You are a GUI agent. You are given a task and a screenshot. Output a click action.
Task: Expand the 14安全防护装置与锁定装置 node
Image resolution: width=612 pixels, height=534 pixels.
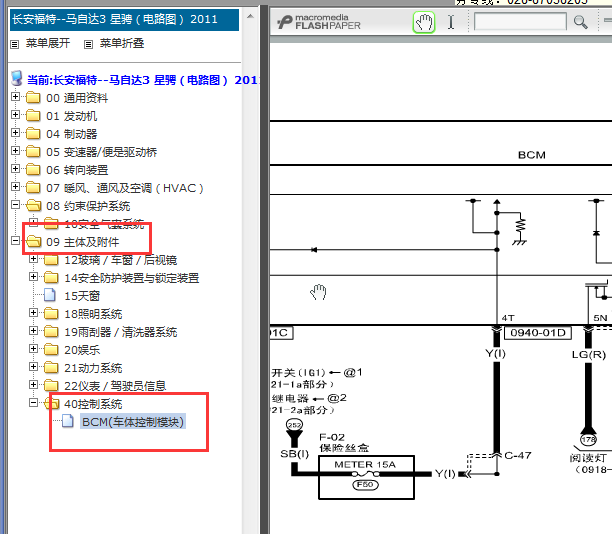click(x=34, y=276)
